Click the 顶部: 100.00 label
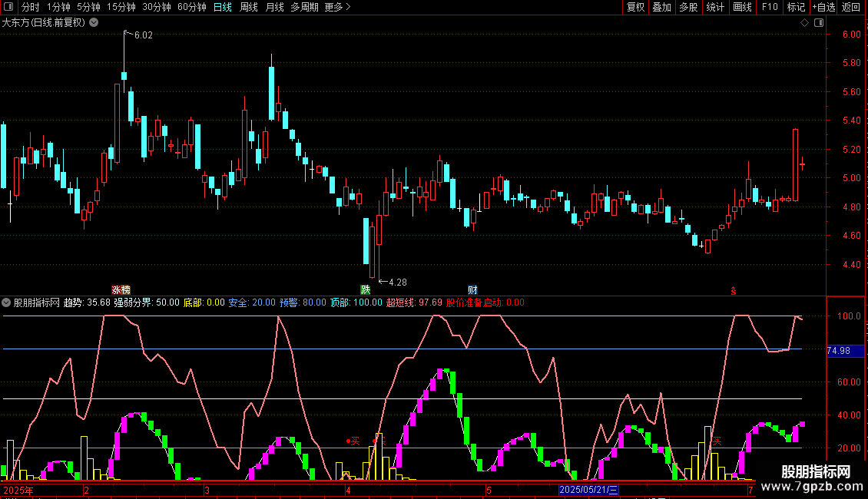 356,302
